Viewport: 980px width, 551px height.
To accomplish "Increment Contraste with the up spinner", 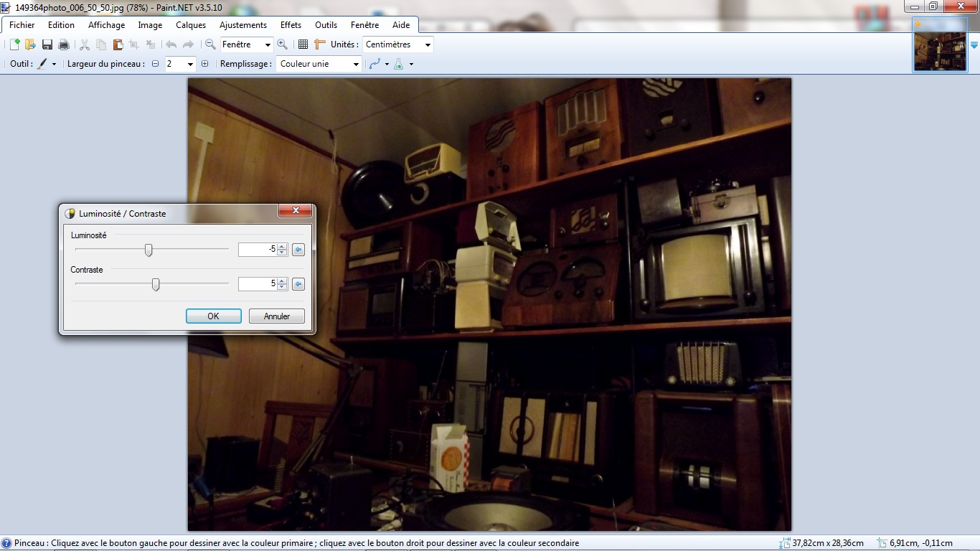I will click(282, 281).
